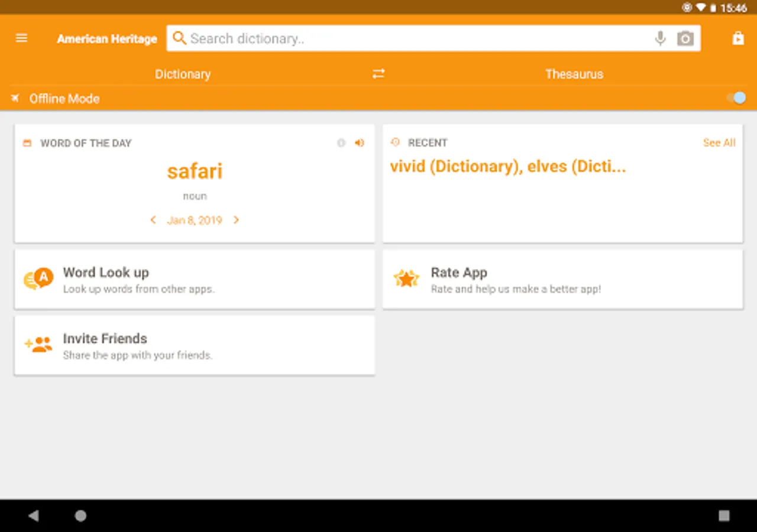This screenshot has height=532, width=757.
Task: Tap the date Jan 8, 2019
Action: click(195, 220)
